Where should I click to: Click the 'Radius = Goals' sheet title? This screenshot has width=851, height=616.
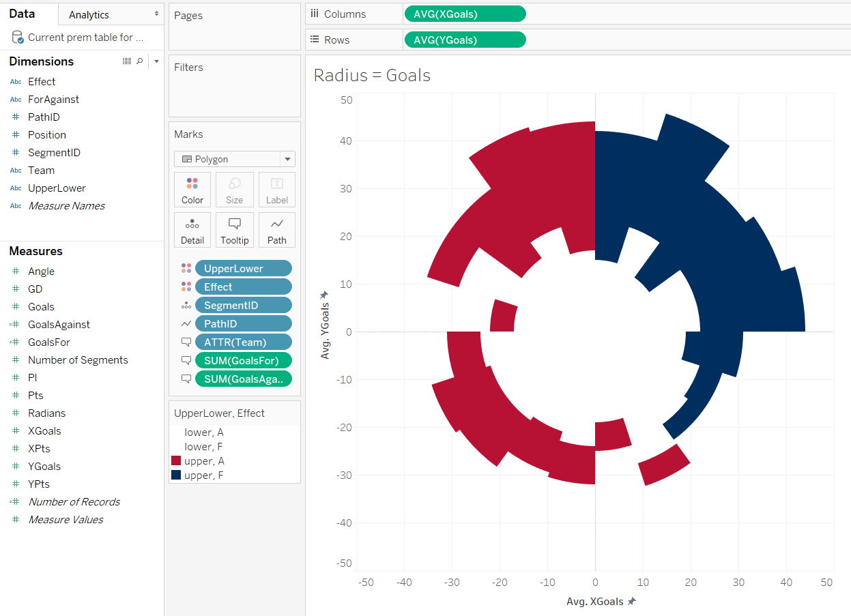(x=372, y=75)
